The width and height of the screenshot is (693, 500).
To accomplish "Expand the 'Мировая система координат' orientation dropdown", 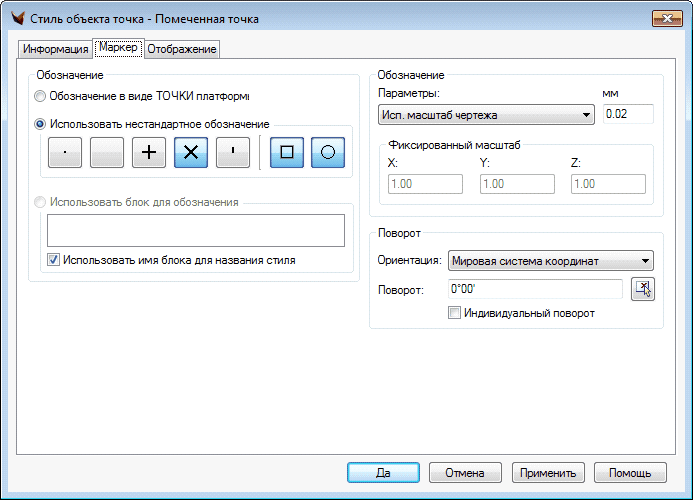I will (550, 261).
